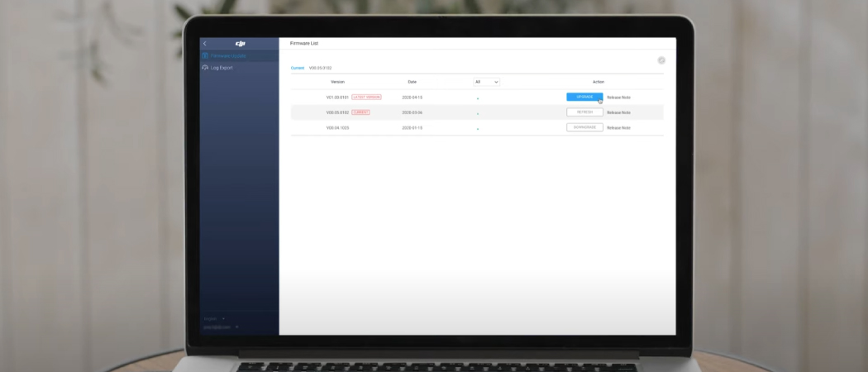Open Release Note for V00.05.0102

click(x=618, y=112)
